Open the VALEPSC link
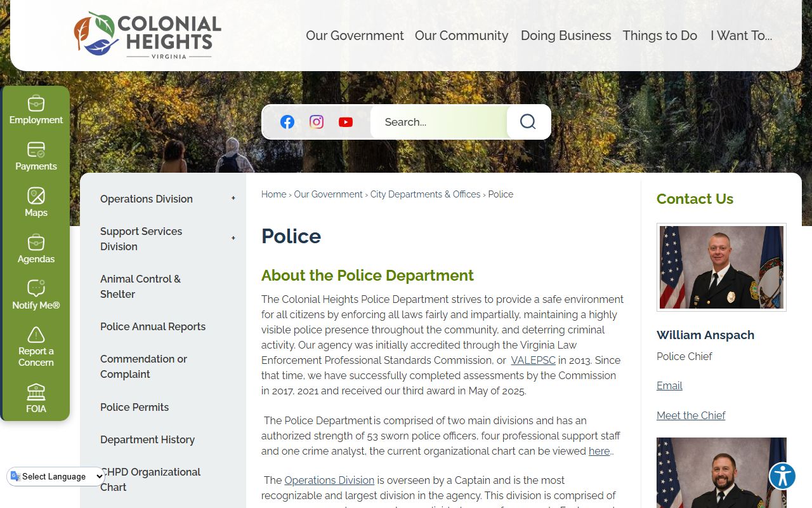 click(533, 360)
